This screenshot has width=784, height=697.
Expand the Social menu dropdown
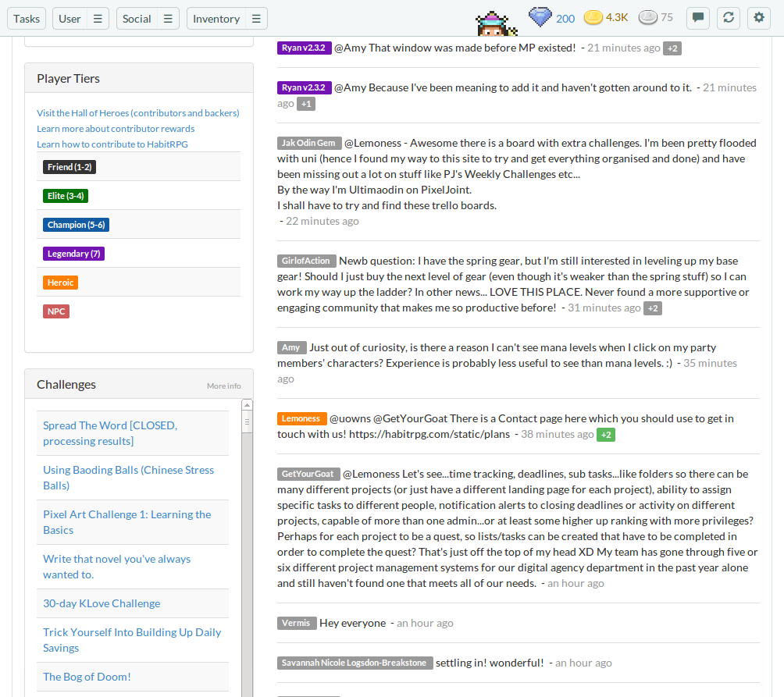[168, 19]
